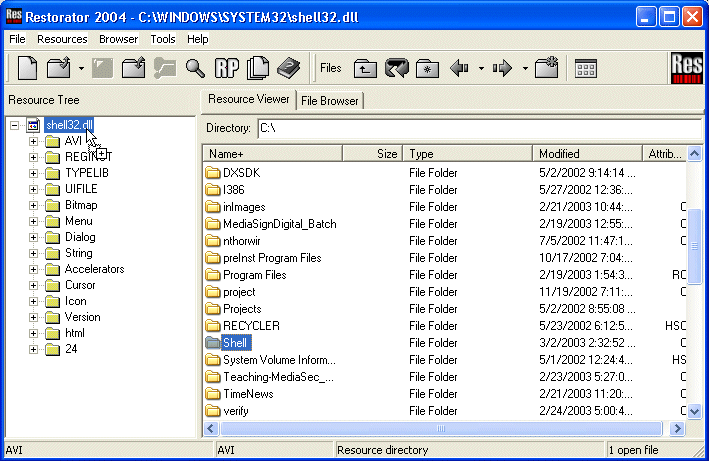Navigate forward with right arrow icon

point(502,69)
